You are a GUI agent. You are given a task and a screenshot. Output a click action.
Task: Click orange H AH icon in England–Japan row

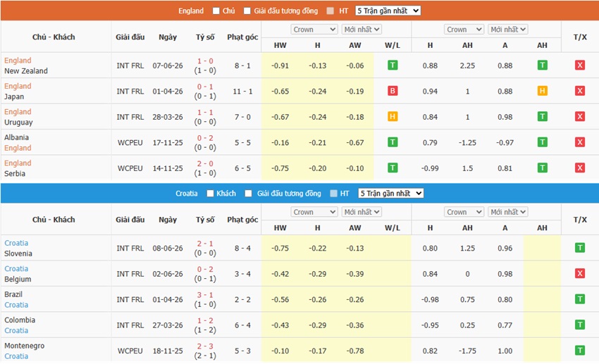542,91
